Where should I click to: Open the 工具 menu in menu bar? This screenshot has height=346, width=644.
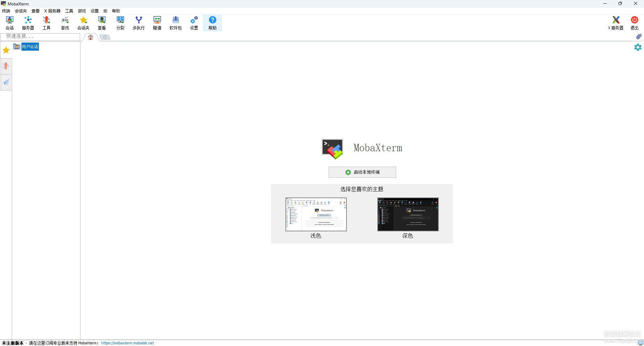coord(69,11)
